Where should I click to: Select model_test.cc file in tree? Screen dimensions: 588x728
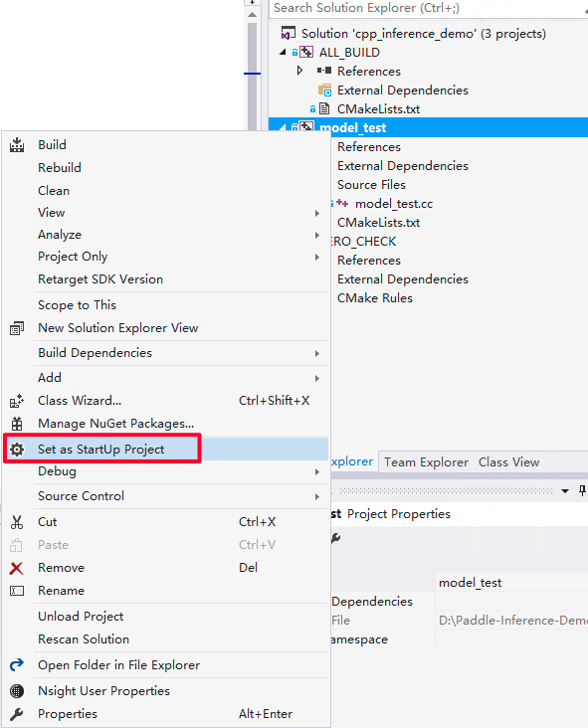394,204
